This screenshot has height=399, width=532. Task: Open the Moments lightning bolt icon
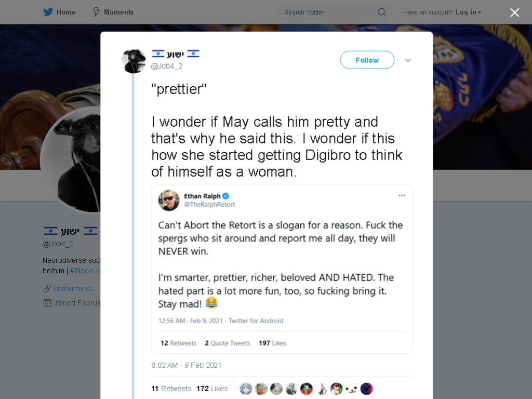click(97, 12)
